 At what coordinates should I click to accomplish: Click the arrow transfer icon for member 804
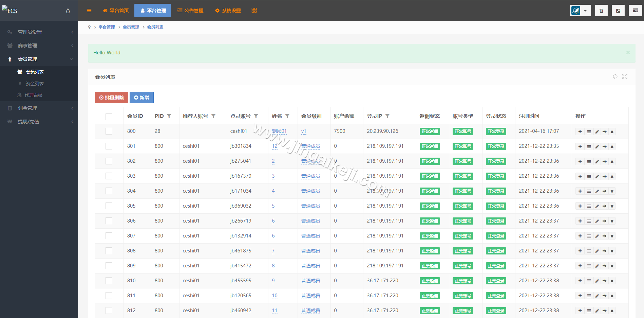605,191
